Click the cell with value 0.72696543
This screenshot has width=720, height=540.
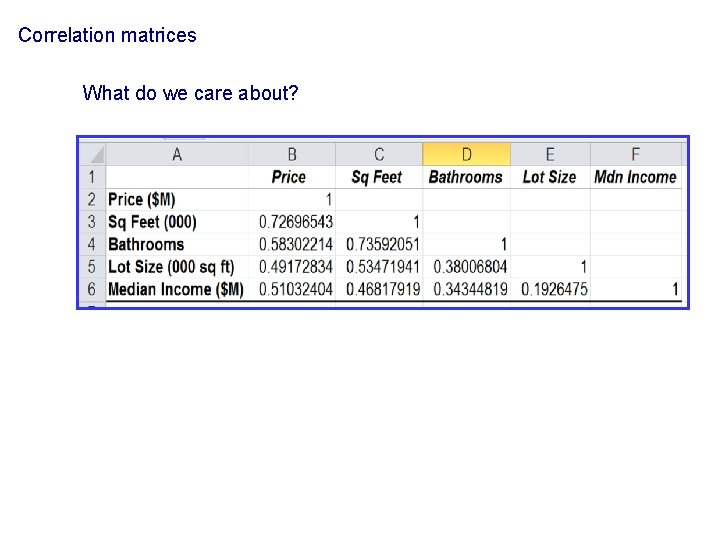click(292, 222)
